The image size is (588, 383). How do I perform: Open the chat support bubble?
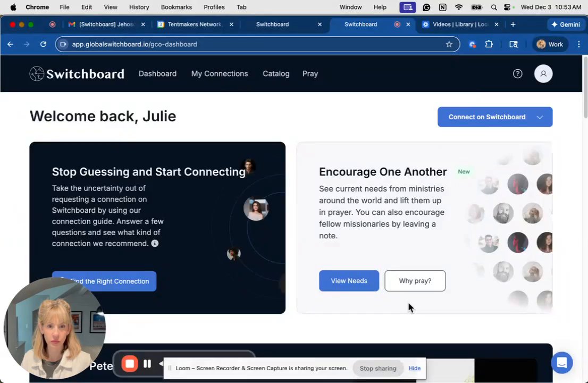[x=562, y=362]
